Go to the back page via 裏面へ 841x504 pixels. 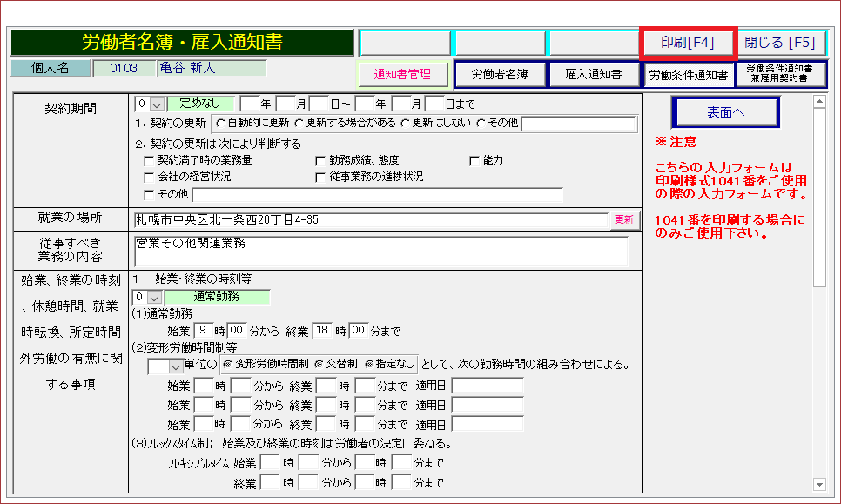(724, 112)
